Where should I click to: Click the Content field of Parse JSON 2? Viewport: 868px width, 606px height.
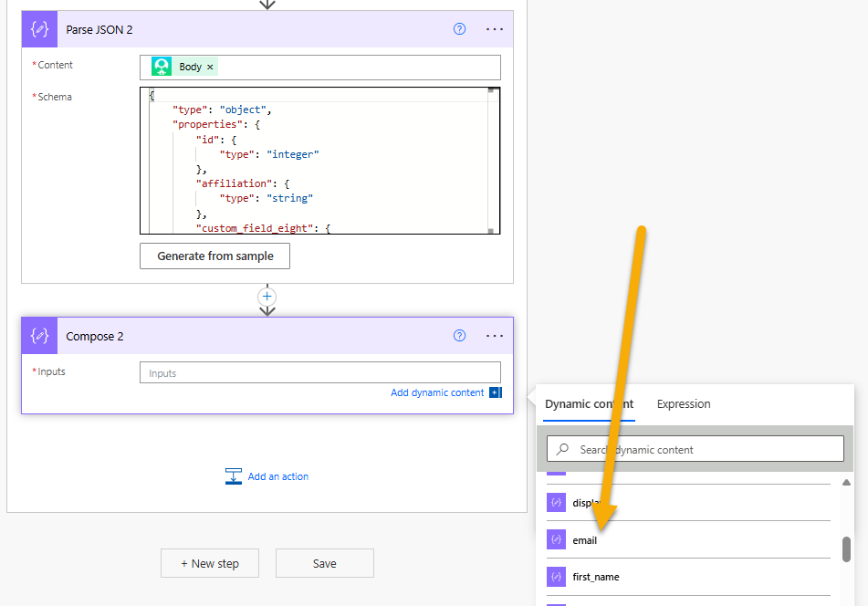pyautogui.click(x=320, y=67)
